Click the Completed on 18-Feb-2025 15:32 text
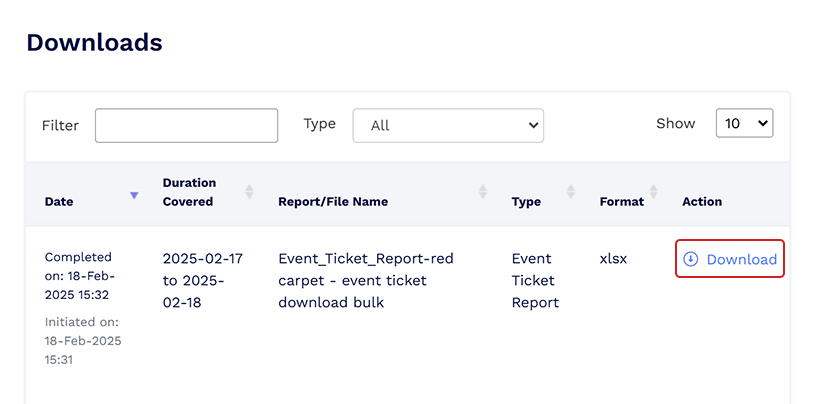Screen dimensions: 820x404 [80, 276]
